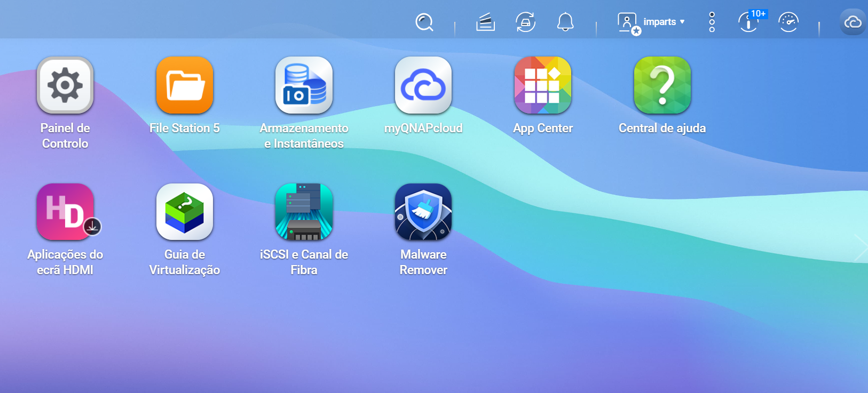Show background tasks from the top bar
This screenshot has height=393, width=868.
pos(485,22)
